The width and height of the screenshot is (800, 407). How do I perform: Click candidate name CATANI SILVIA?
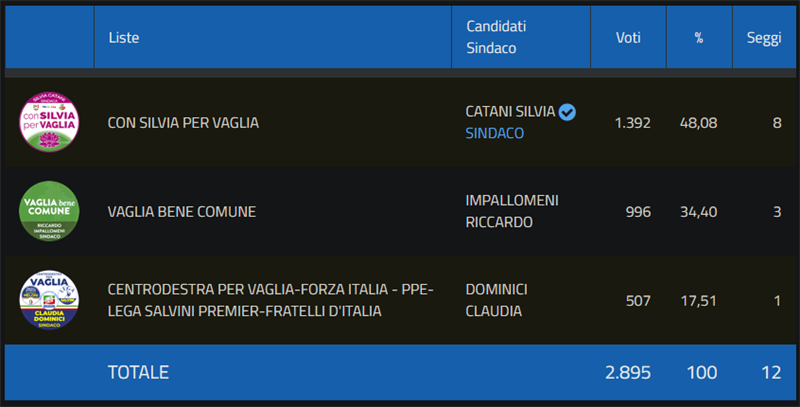[510, 112]
